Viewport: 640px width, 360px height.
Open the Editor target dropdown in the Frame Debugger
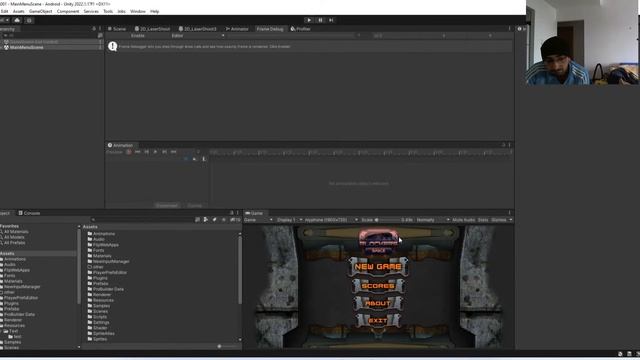pyautogui.click(x=198, y=36)
